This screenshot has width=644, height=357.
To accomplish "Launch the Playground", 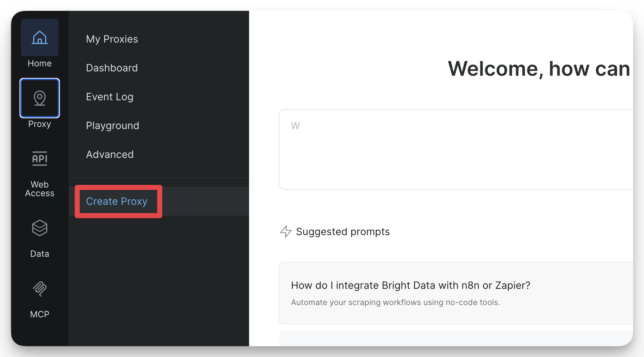I will click(112, 125).
